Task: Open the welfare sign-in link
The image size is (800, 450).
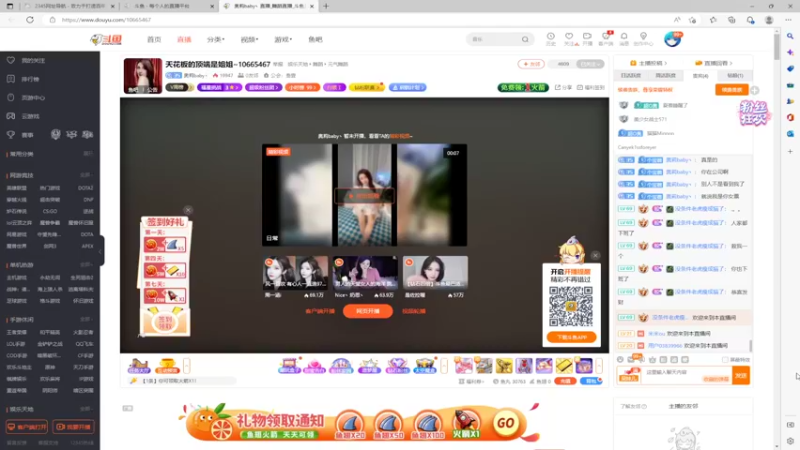Action: (x=590, y=87)
